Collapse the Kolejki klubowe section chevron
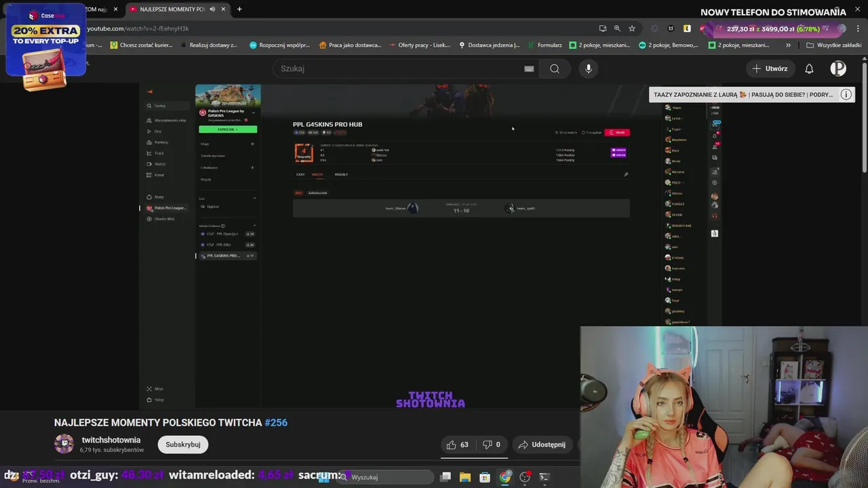 coord(254,226)
